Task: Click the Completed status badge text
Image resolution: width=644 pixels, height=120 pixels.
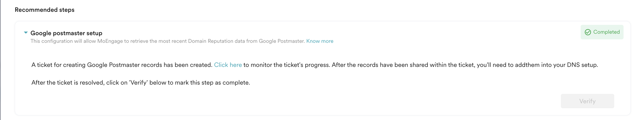Action: tap(606, 32)
